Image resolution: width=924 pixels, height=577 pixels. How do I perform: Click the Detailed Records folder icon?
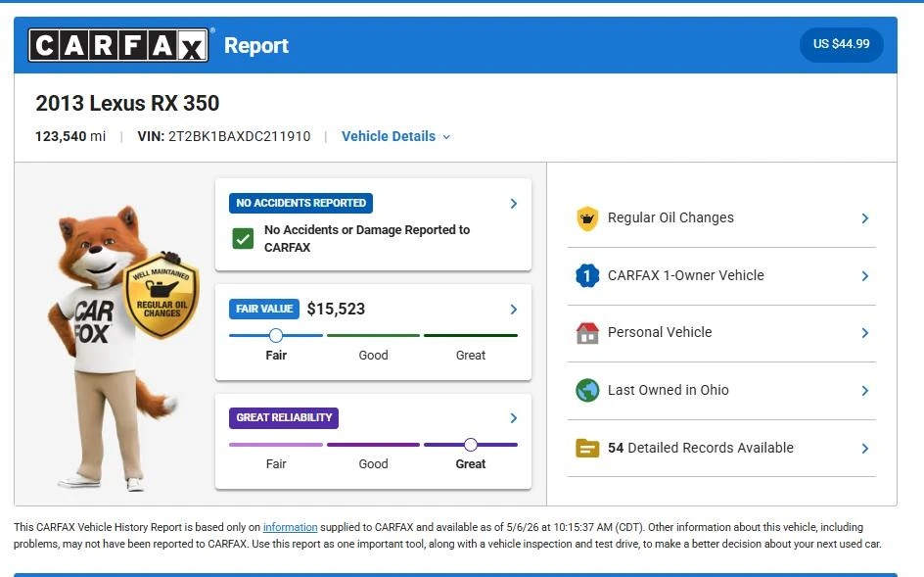tap(587, 449)
